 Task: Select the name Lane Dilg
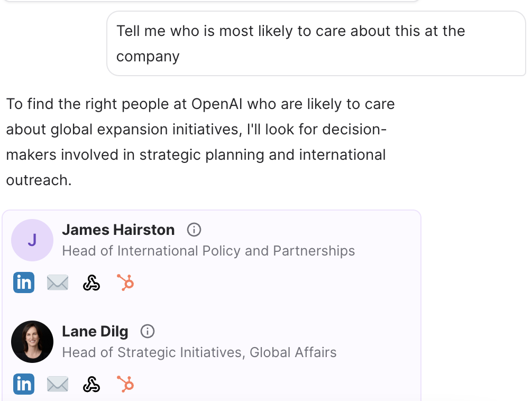95,331
